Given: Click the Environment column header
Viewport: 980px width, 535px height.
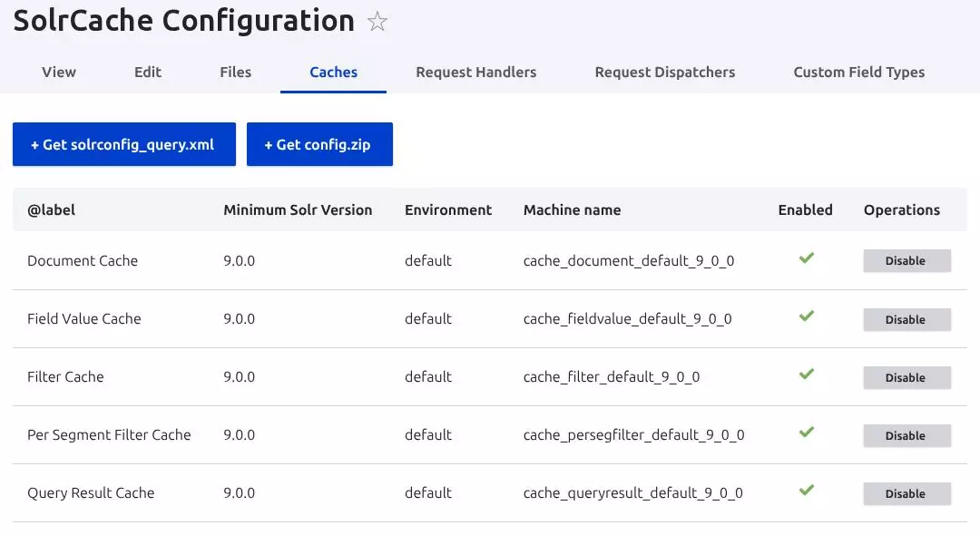Looking at the screenshot, I should (448, 210).
